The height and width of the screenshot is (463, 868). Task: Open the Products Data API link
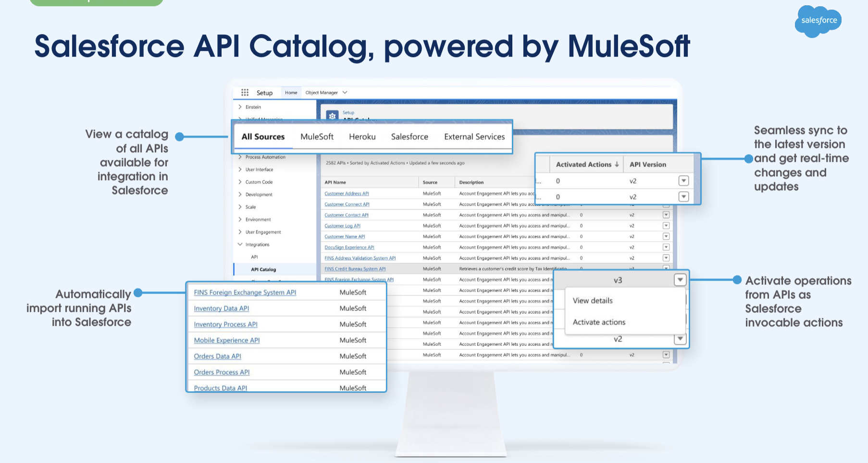220,388
